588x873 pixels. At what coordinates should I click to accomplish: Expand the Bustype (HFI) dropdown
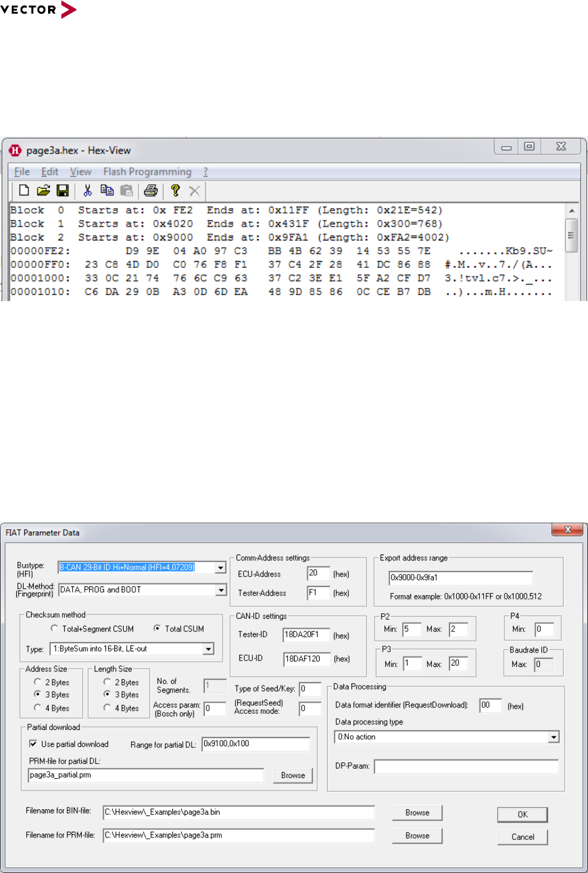tap(220, 568)
